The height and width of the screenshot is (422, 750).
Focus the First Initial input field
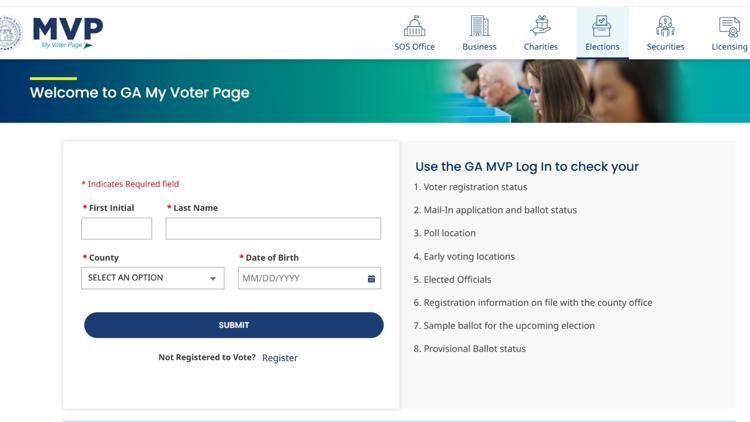pyautogui.click(x=117, y=229)
